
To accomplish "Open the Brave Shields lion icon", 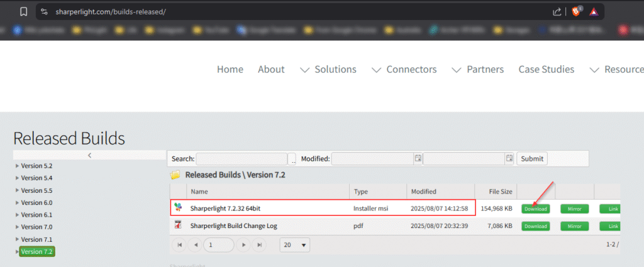I will click(x=577, y=11).
